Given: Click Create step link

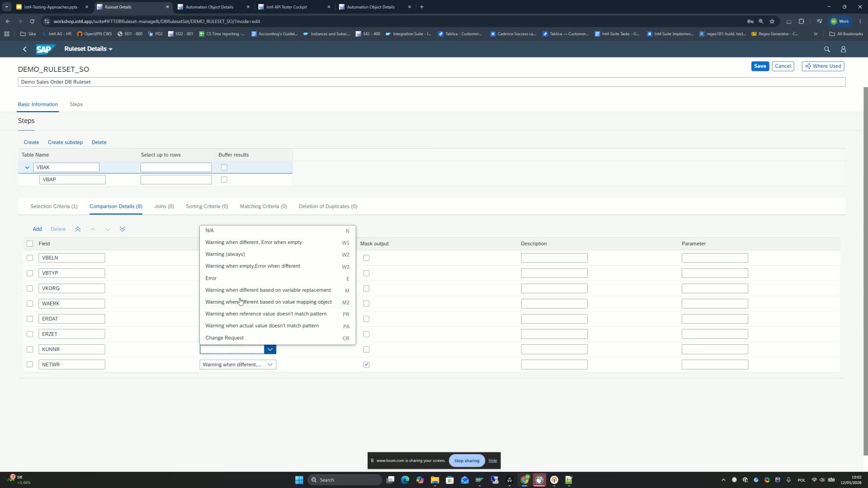Looking at the screenshot, I should (x=31, y=142).
